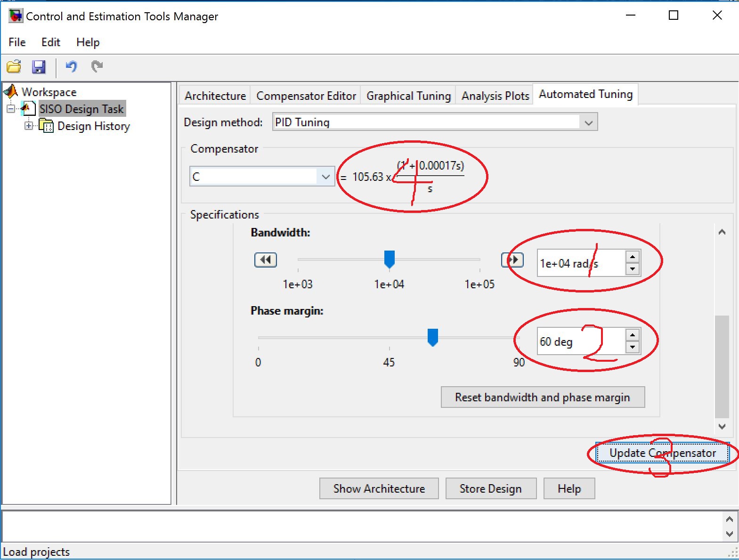This screenshot has height=560, width=739.
Task: Step bandwidth value up with spinner arrow
Action: [633, 257]
